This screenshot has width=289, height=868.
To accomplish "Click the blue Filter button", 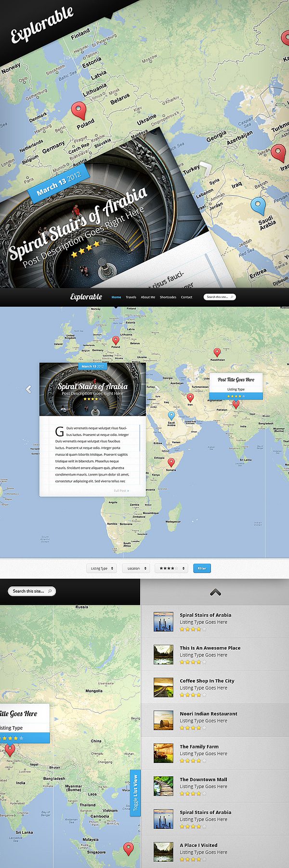I will point(202,568).
